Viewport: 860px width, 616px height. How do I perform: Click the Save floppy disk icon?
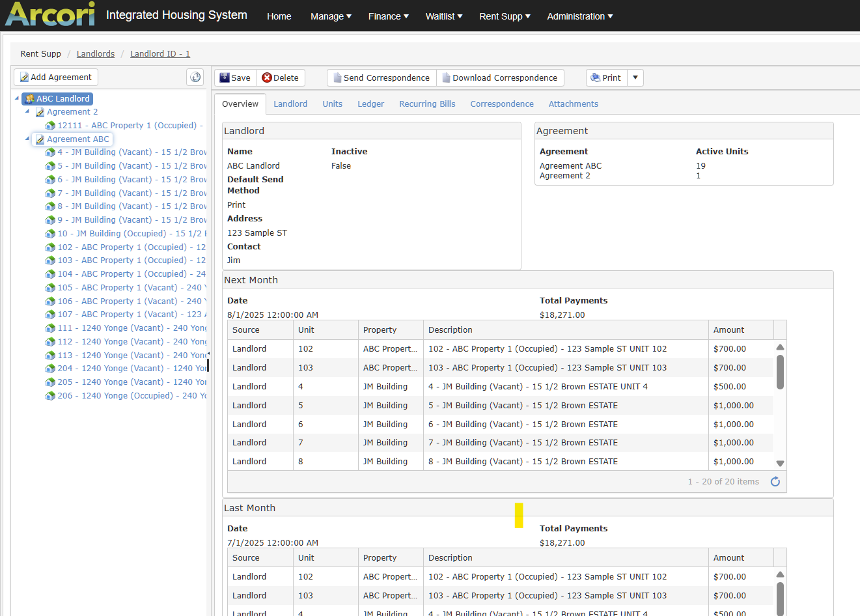pyautogui.click(x=224, y=77)
